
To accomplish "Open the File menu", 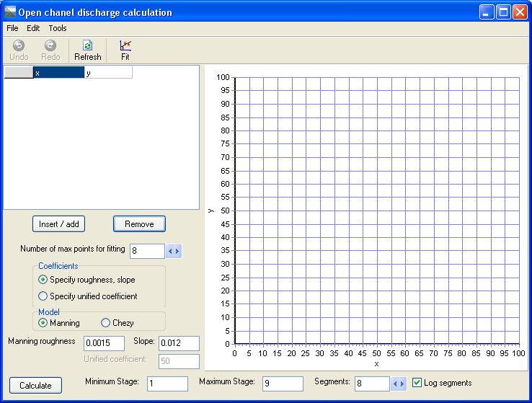I will tap(12, 28).
